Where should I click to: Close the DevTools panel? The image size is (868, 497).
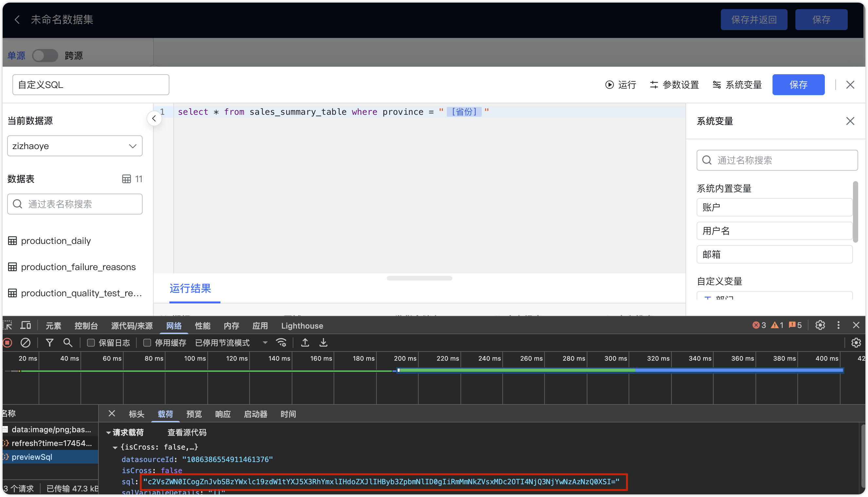click(x=856, y=325)
